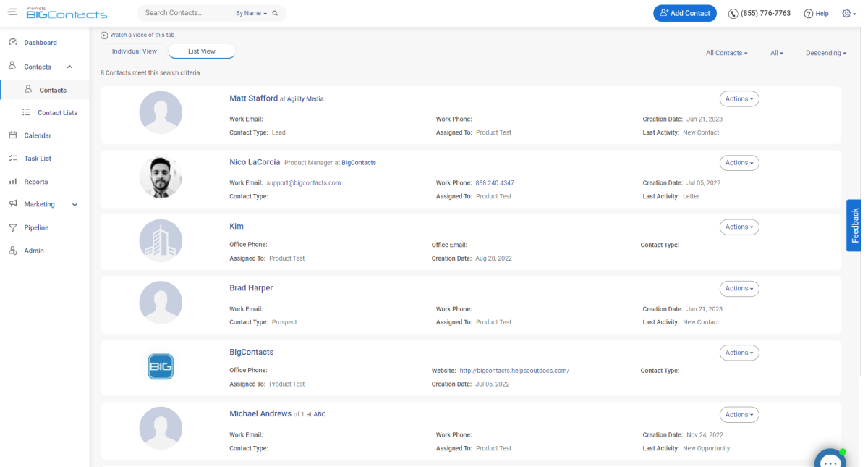
Task: Open Actions dropdown for Kim
Action: (x=739, y=227)
